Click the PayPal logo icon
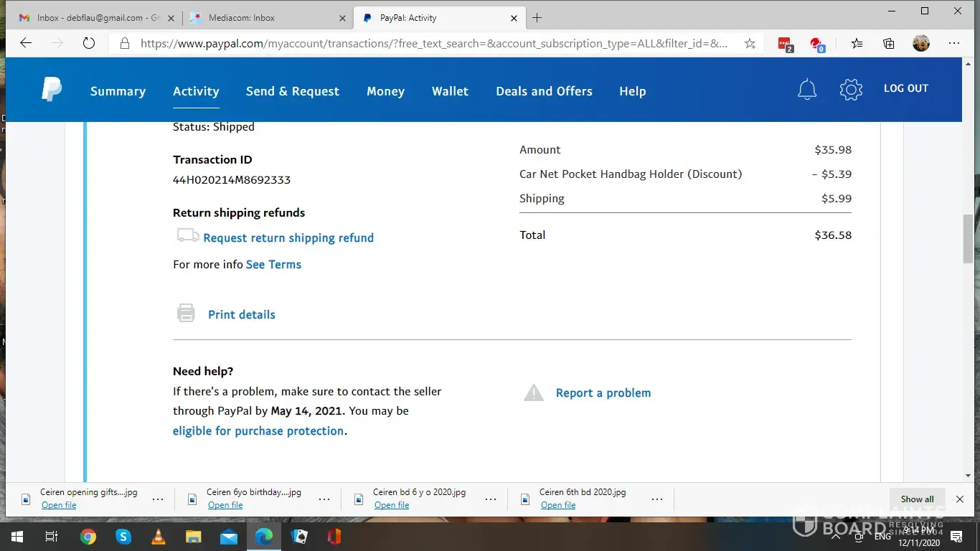This screenshot has height=551, width=980. (52, 90)
